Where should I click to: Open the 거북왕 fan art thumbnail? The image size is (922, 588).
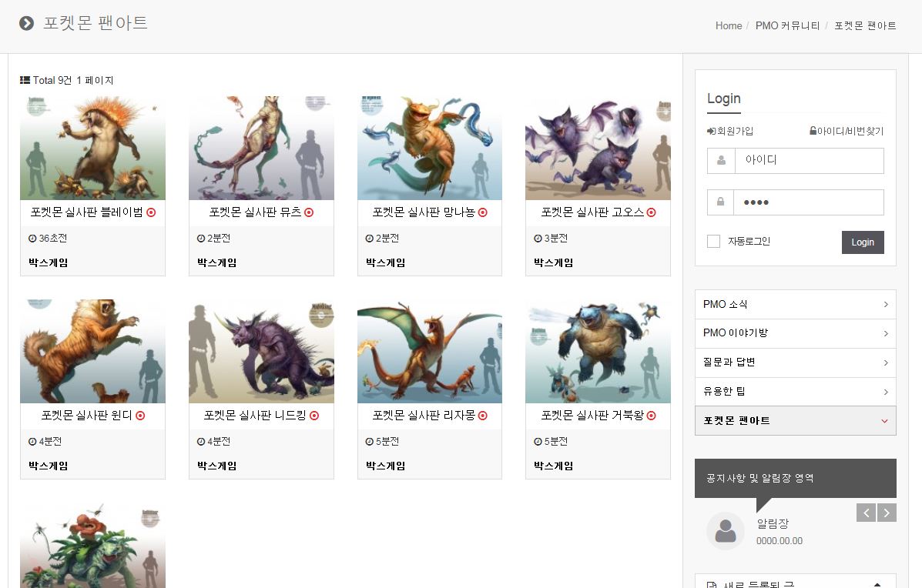tap(598, 351)
